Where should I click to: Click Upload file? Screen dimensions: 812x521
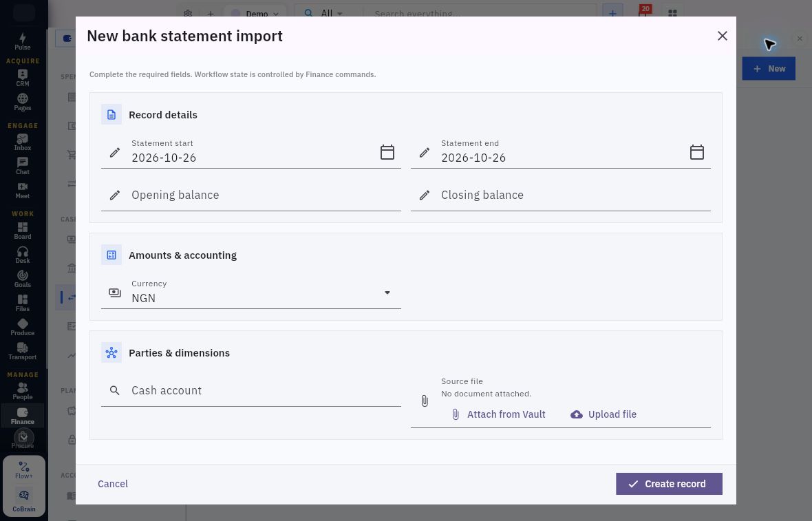pos(603,414)
